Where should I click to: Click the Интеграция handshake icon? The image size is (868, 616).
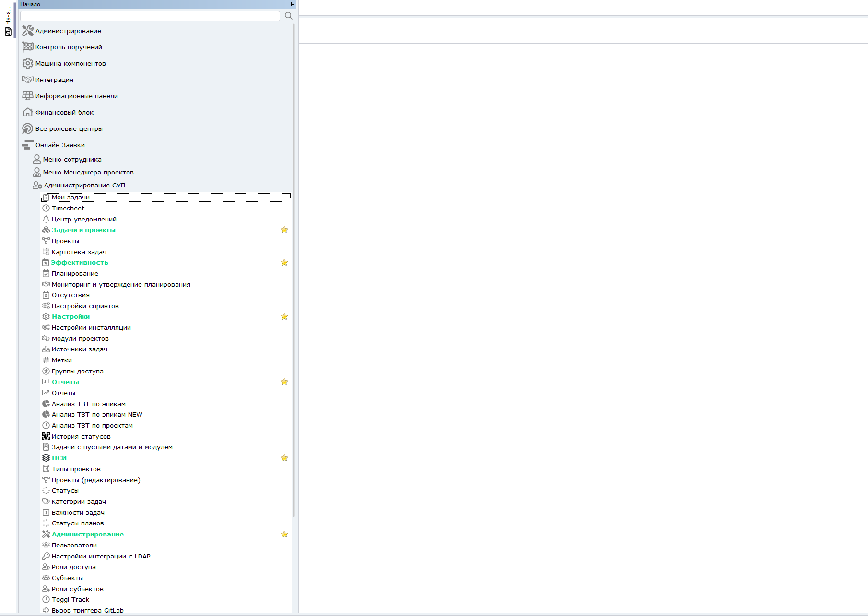click(28, 80)
